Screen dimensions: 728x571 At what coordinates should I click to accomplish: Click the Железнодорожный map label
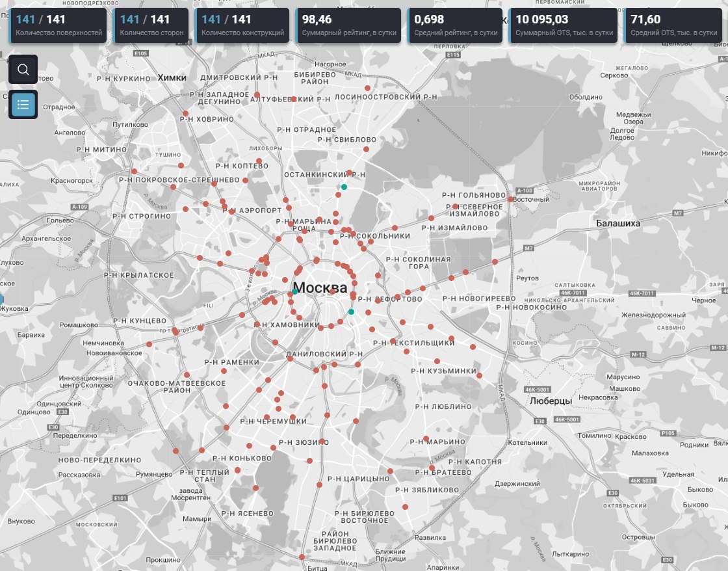point(654,315)
